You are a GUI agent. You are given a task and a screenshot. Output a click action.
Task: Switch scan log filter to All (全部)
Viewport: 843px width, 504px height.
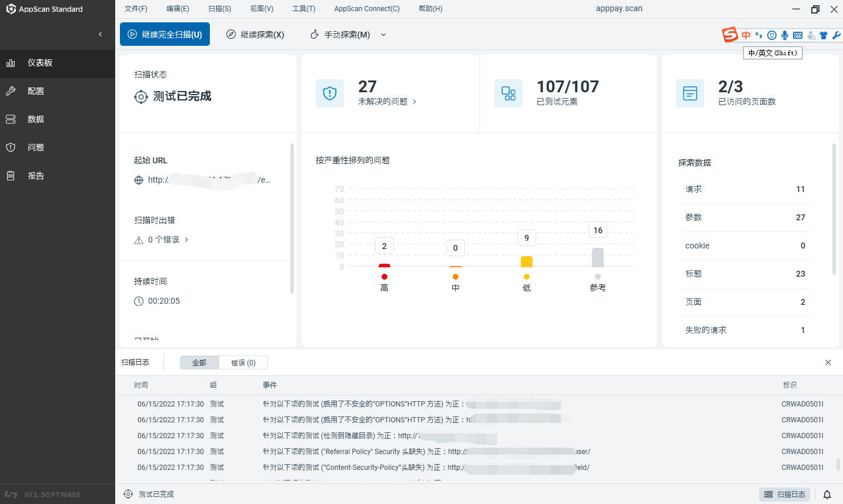[x=199, y=362]
